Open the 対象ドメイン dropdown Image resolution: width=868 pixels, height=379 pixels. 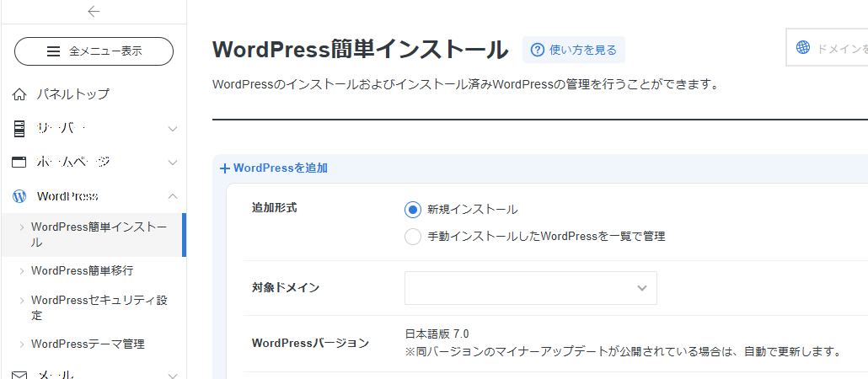[x=531, y=288]
